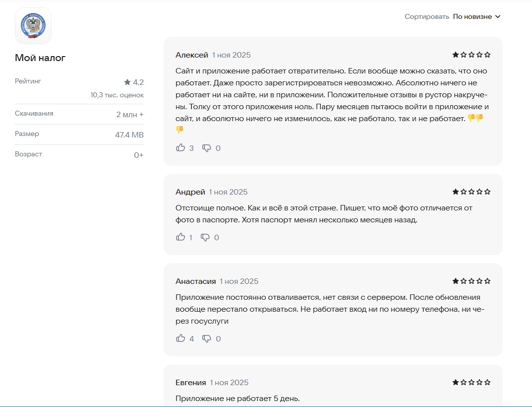The width and height of the screenshot is (532, 407).
Task: Click the Скачивания 2 млн + row
Action: [x=79, y=114]
